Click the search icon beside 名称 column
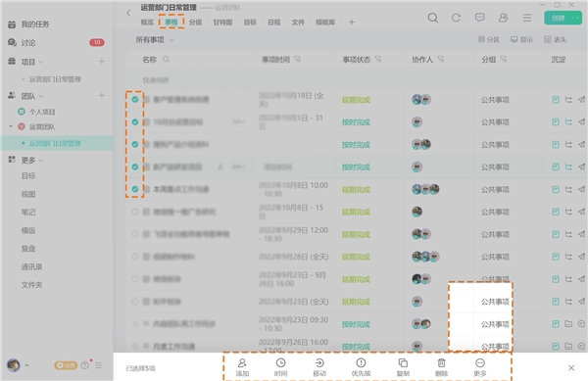The image size is (588, 381). point(166,60)
